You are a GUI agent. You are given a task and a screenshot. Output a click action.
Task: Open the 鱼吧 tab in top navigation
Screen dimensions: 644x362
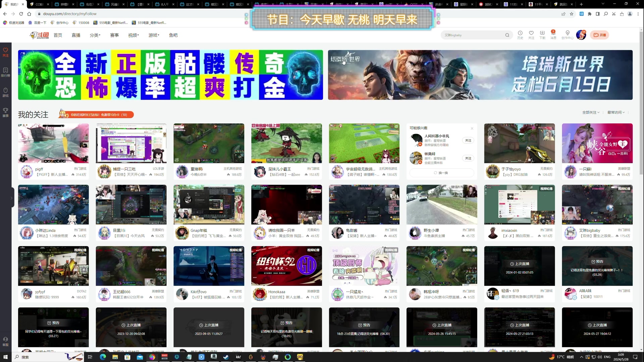tap(173, 35)
